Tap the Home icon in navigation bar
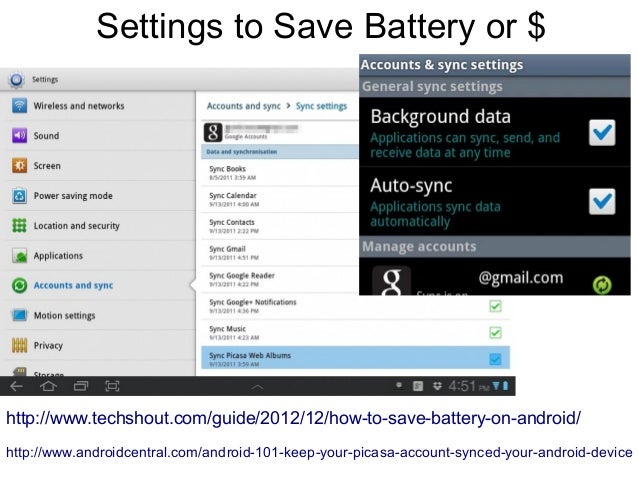The width and height of the screenshot is (638, 479). pos(48,386)
